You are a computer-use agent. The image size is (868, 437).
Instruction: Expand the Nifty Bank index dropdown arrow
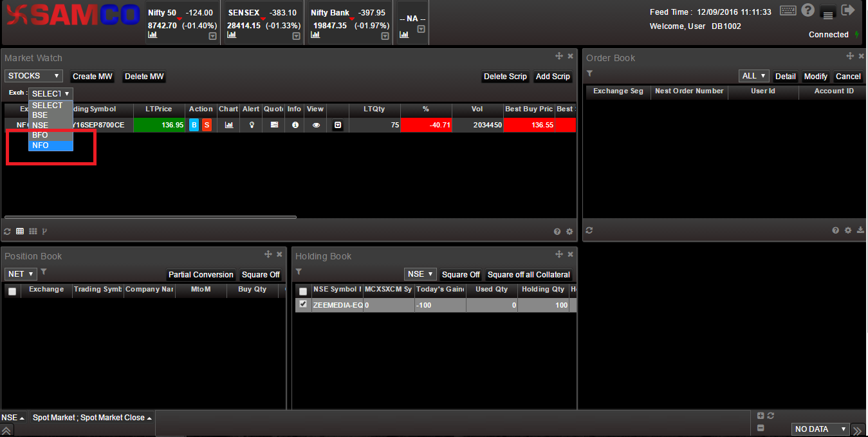click(385, 36)
